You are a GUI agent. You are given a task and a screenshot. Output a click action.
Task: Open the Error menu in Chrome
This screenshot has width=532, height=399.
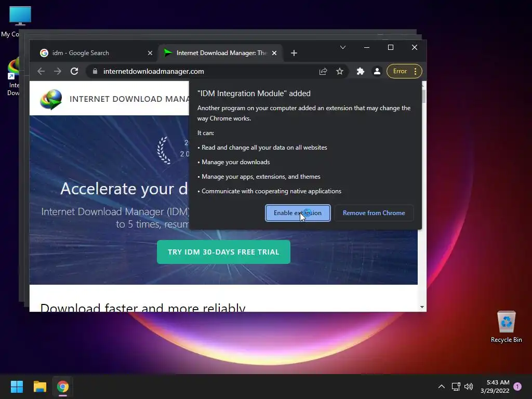pyautogui.click(x=404, y=71)
